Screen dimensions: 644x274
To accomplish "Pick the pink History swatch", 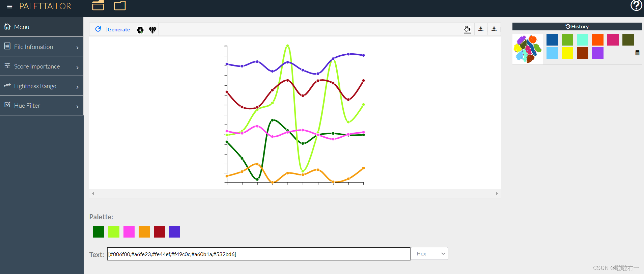I will point(613,40).
